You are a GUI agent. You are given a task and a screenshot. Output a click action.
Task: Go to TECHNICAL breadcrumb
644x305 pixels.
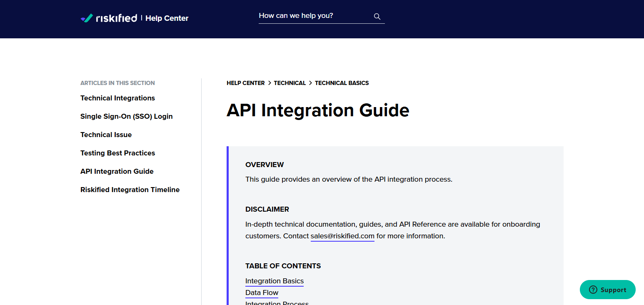[x=290, y=83]
